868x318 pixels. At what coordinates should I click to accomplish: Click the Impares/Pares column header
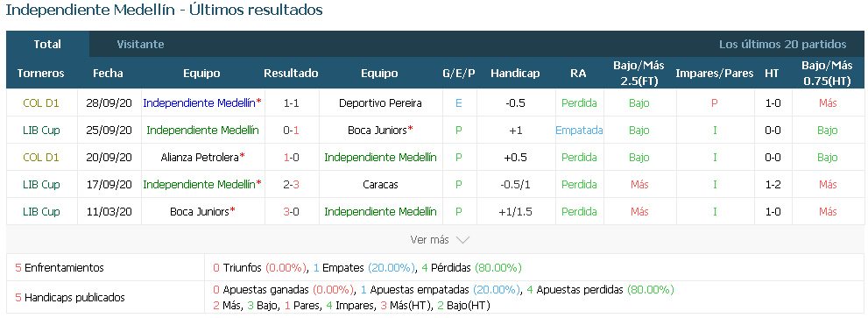coord(715,73)
